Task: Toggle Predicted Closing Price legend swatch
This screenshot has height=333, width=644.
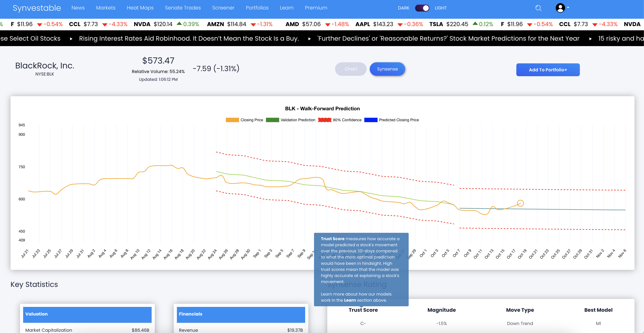Action: [371, 120]
